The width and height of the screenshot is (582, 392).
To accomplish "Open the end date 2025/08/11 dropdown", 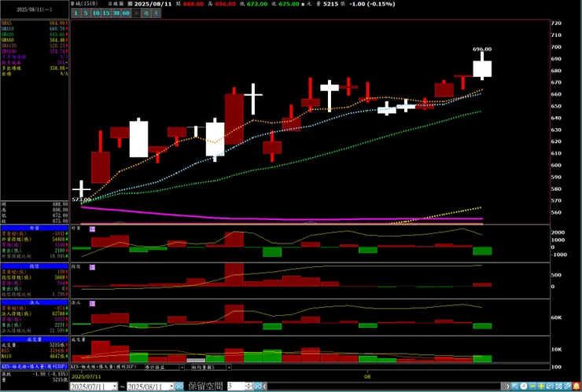I will tap(171, 387).
